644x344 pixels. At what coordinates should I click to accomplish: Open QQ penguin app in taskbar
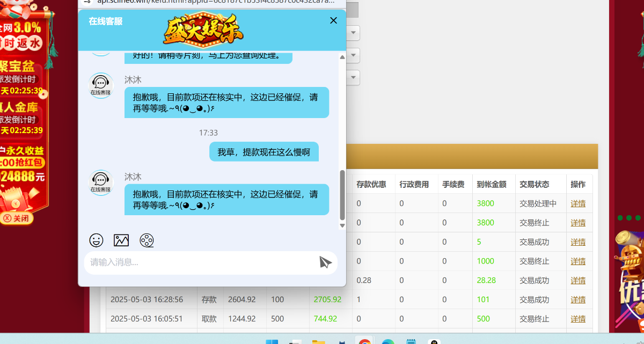(x=434, y=342)
